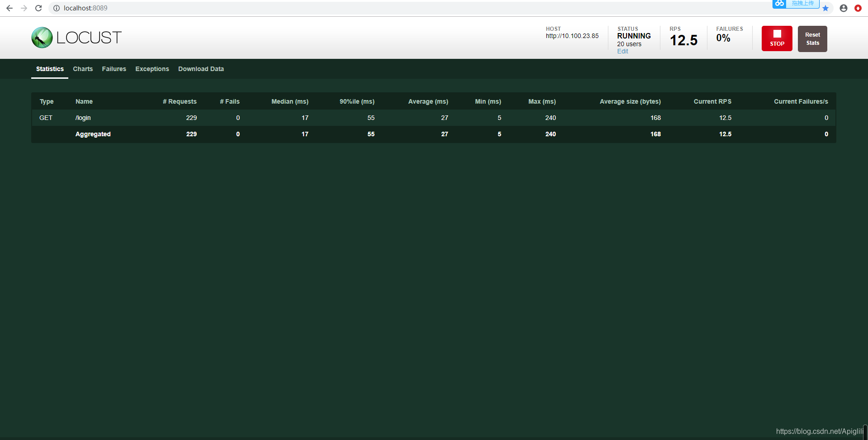
Task: Click GET type cell in /login row
Action: click(x=46, y=118)
